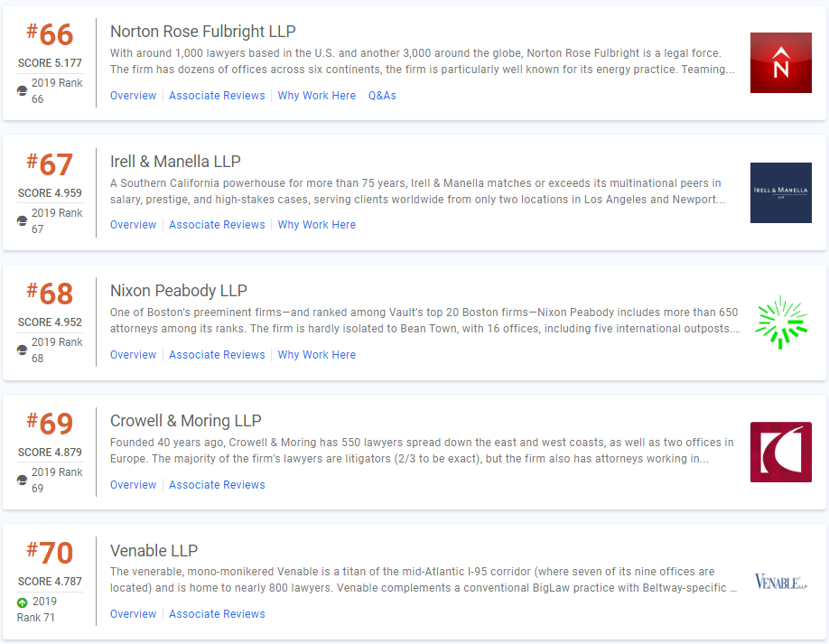Viewport: 829px width, 644px height.
Task: Open Overview link for Nixon Peabody
Action: (134, 355)
